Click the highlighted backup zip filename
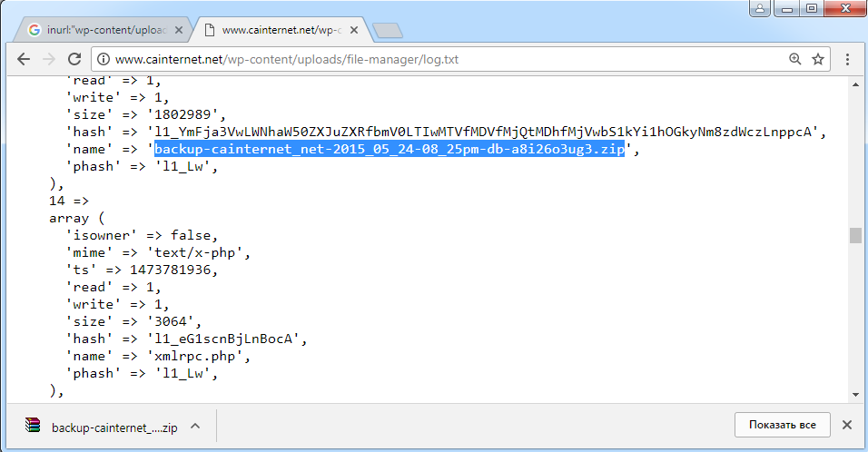The image size is (868, 452). 390,150
